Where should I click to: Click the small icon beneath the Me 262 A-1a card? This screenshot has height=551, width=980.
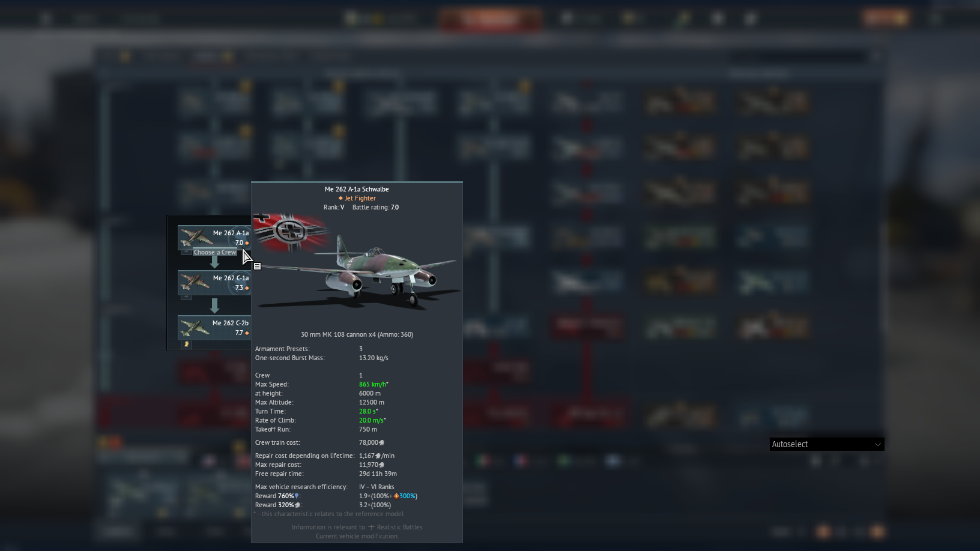187,253
